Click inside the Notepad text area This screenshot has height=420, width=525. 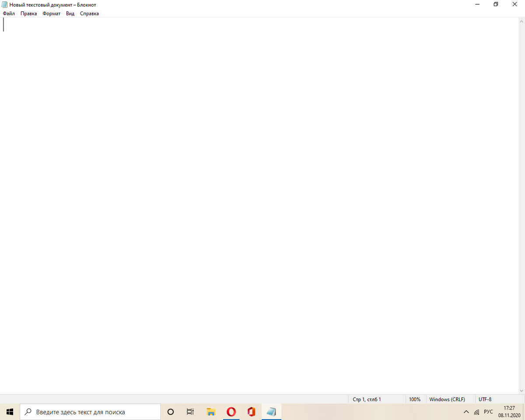pos(258,206)
